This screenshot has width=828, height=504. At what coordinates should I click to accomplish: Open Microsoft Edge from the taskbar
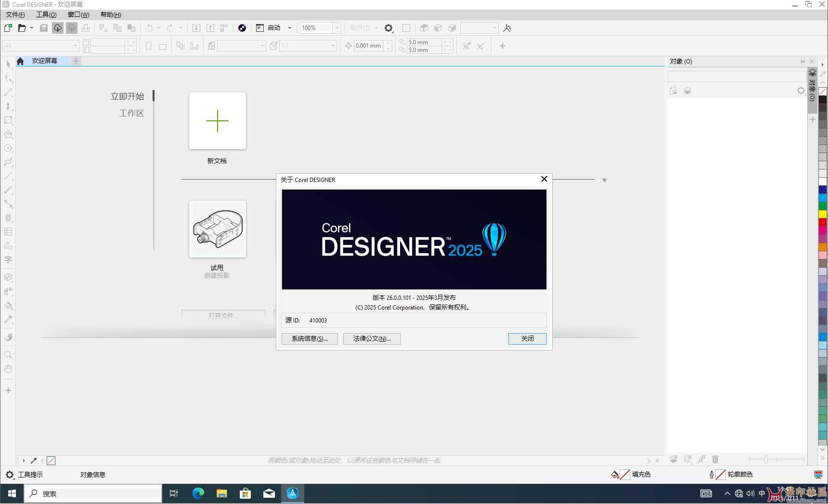(198, 493)
